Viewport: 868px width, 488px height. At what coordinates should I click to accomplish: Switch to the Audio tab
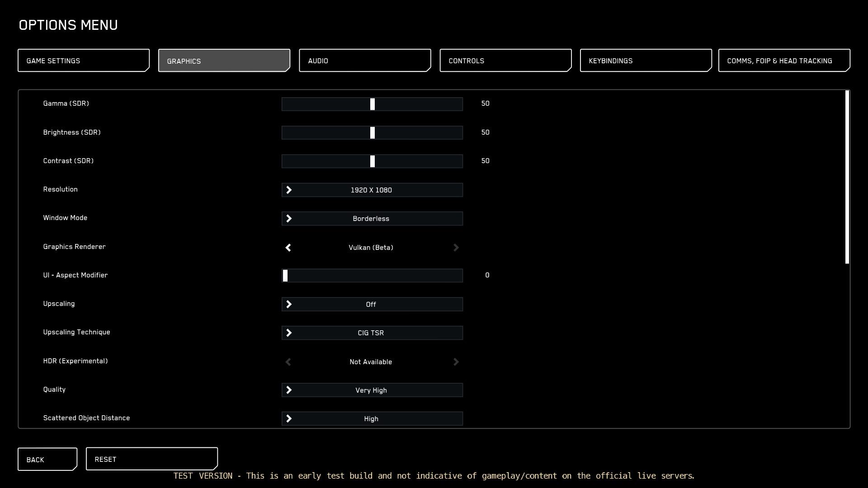364,61
